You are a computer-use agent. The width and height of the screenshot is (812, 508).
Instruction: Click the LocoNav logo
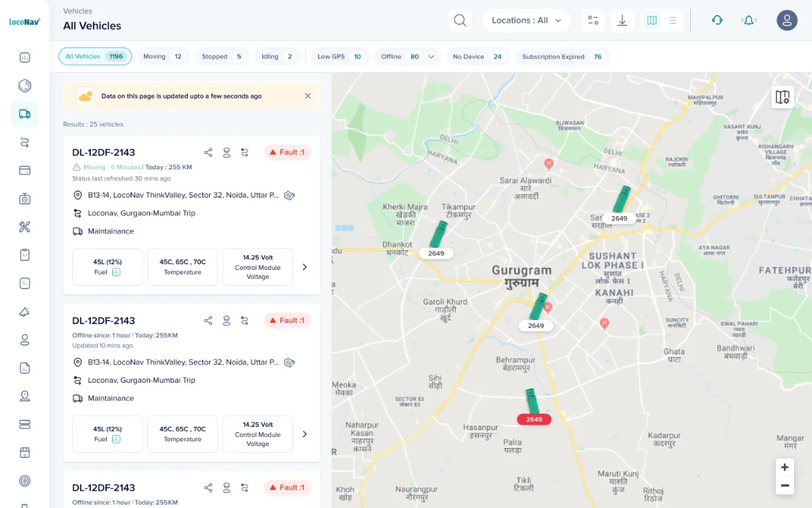[25, 22]
